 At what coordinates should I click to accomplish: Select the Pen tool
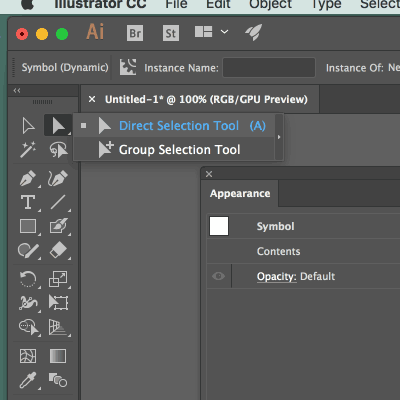pyautogui.click(x=28, y=178)
